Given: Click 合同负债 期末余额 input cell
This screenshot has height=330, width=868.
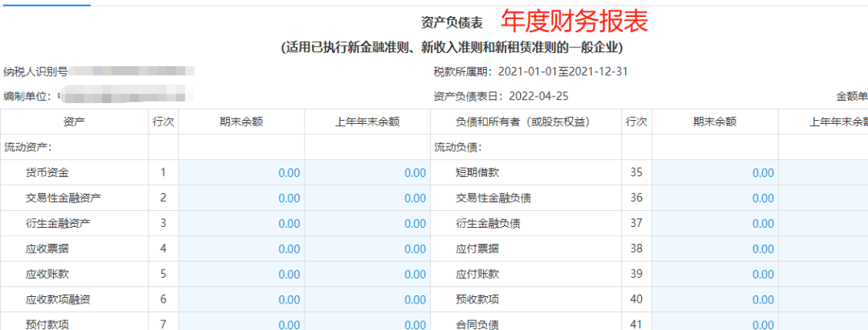Looking at the screenshot, I should (714, 322).
